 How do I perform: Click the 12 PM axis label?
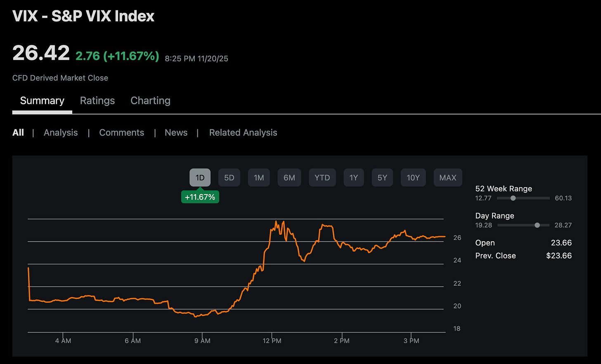point(272,341)
